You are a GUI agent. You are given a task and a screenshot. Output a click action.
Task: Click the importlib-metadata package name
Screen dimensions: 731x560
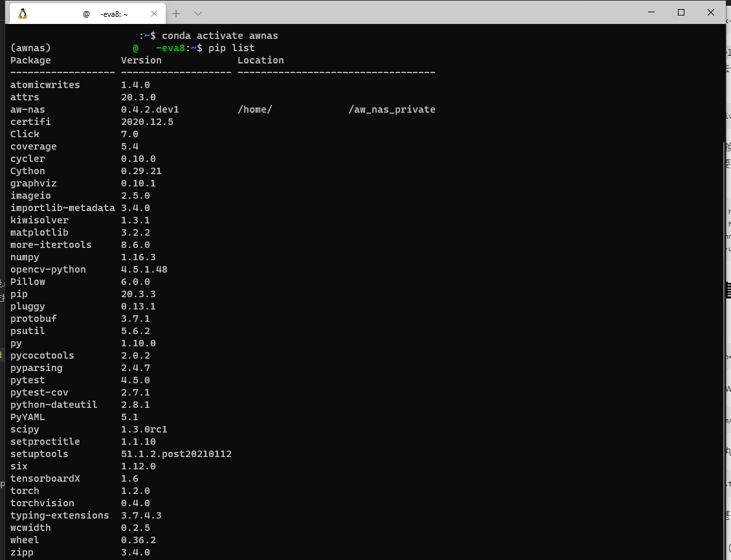tap(62, 208)
